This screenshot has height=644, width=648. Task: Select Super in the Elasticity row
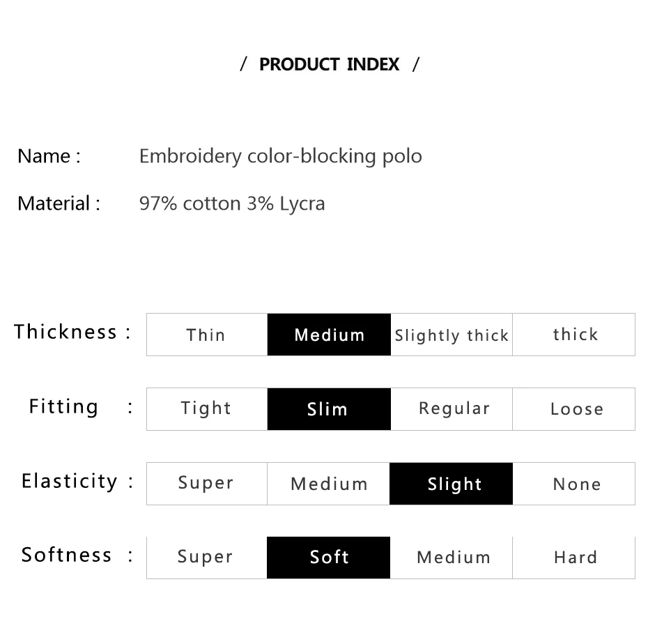click(207, 484)
